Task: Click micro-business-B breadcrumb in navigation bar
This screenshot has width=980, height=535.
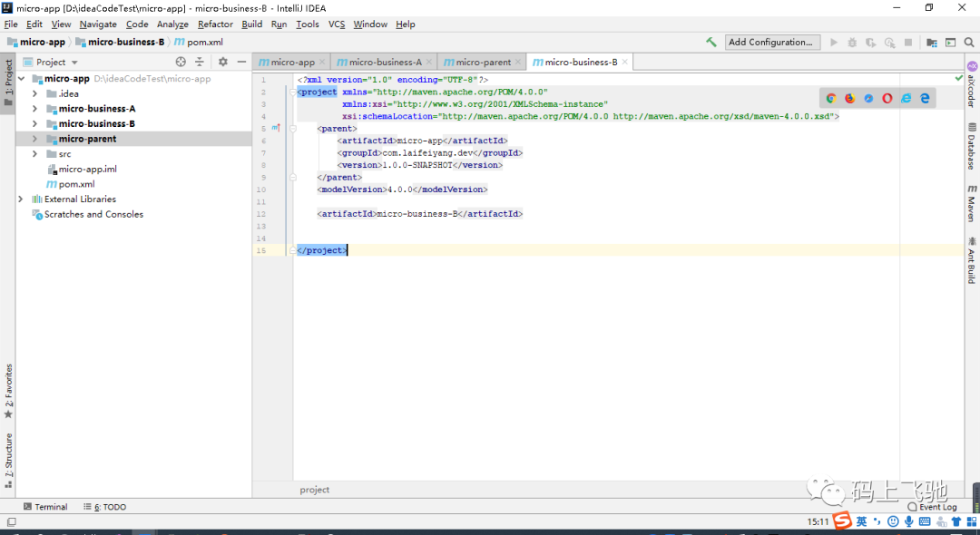Action: (120, 43)
